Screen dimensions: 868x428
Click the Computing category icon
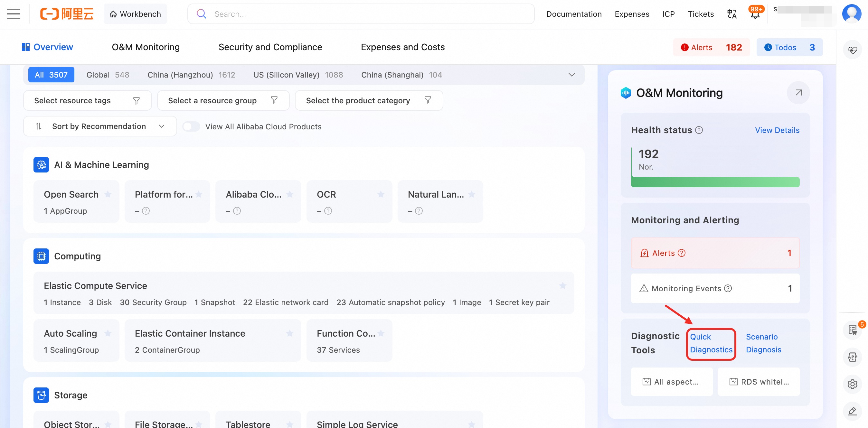coord(41,256)
